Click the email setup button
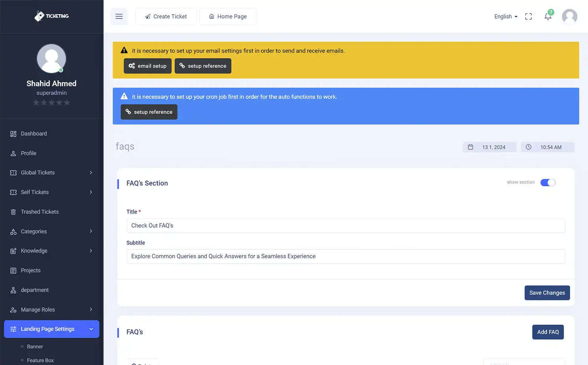Image resolution: width=588 pixels, height=365 pixels. coord(147,66)
